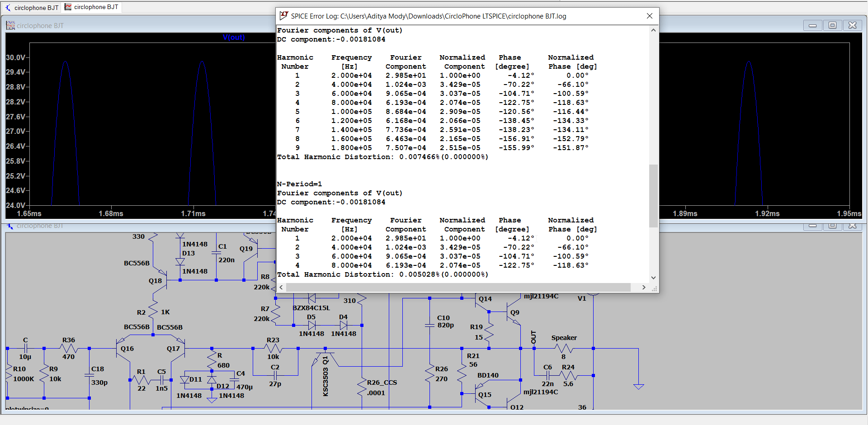
Task: Click the error log vertical scrollbar thumb
Action: [653, 195]
